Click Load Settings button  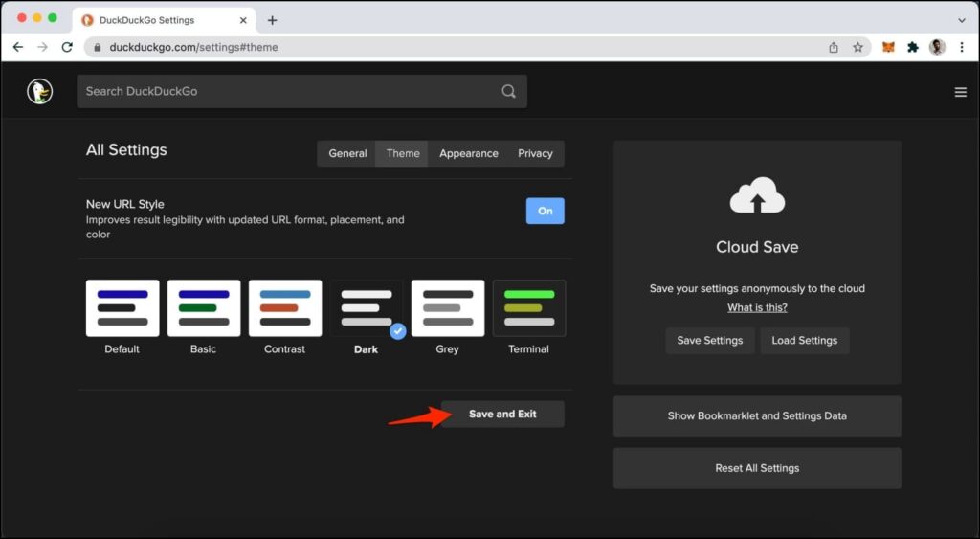[x=804, y=341]
